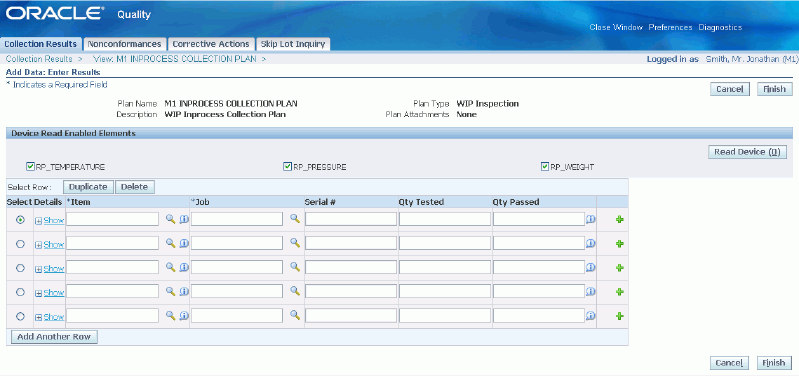
Task: Select fifth row radio button
Action: (x=20, y=316)
